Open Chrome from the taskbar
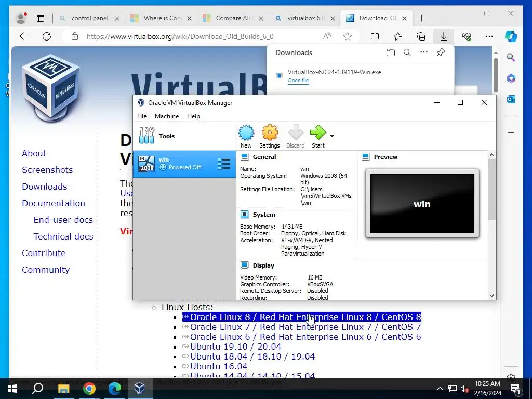Screen dimensions: 532x399 [x=89, y=389]
